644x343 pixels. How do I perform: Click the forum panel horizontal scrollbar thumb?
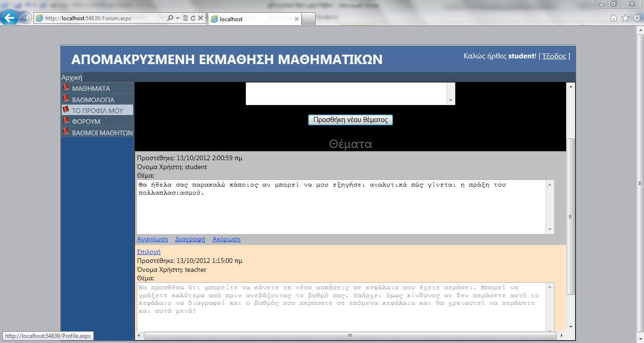[x=350, y=335]
